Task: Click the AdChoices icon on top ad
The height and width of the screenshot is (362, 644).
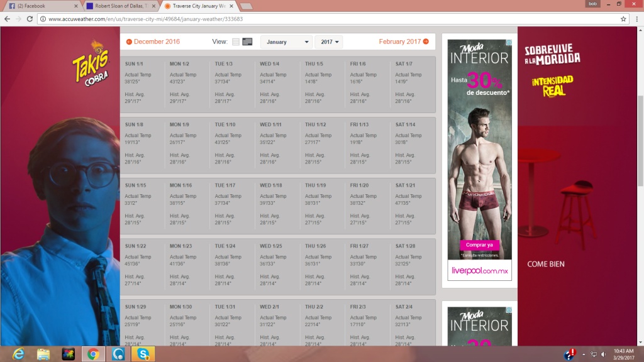Action: 508,42
